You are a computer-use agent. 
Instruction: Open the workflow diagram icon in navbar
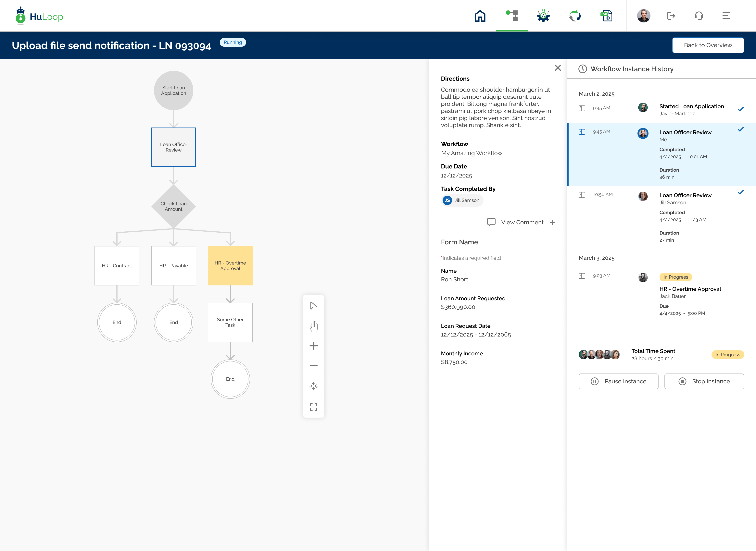512,16
